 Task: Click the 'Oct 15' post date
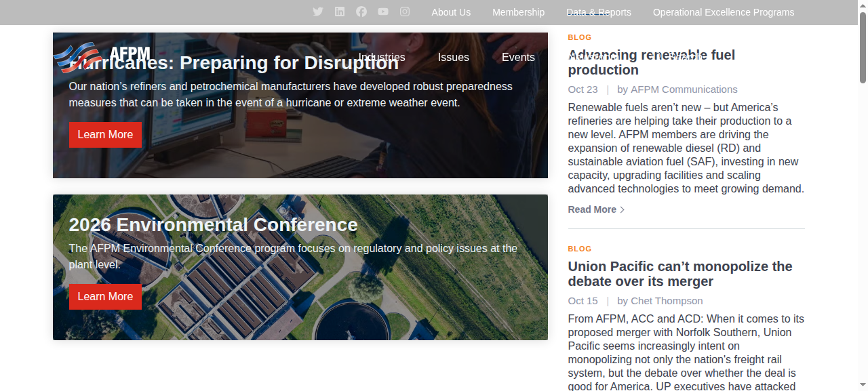[583, 301]
